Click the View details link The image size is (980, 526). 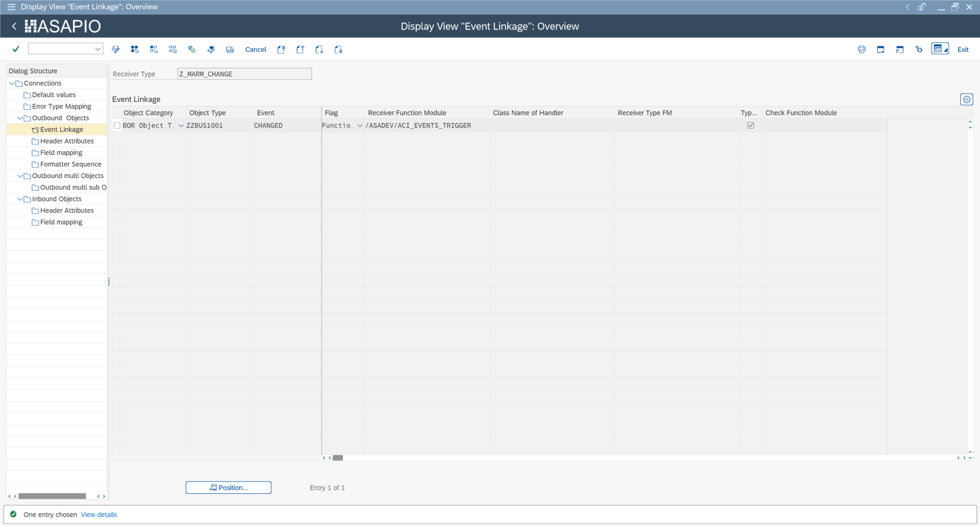(99, 515)
